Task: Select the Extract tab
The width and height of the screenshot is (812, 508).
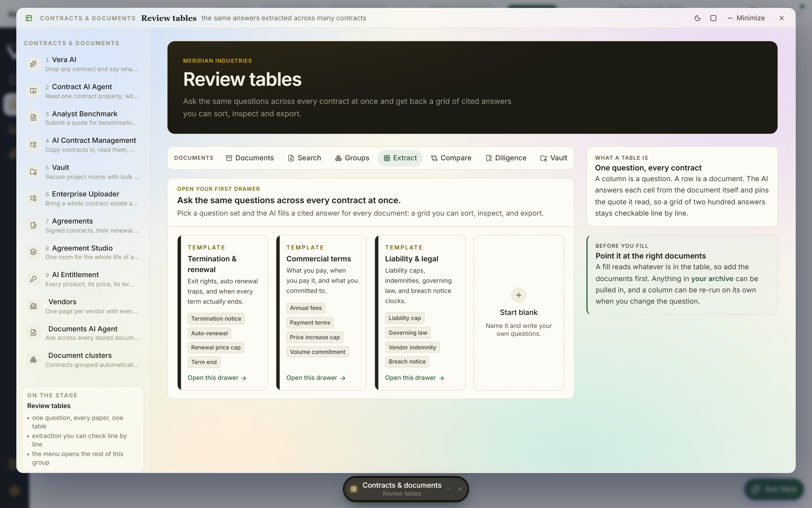Action: coord(400,158)
